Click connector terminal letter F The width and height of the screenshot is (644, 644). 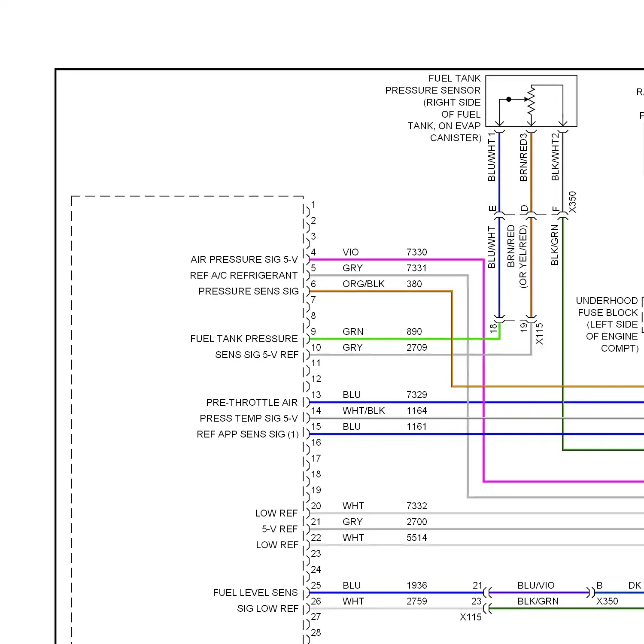pyautogui.click(x=556, y=209)
